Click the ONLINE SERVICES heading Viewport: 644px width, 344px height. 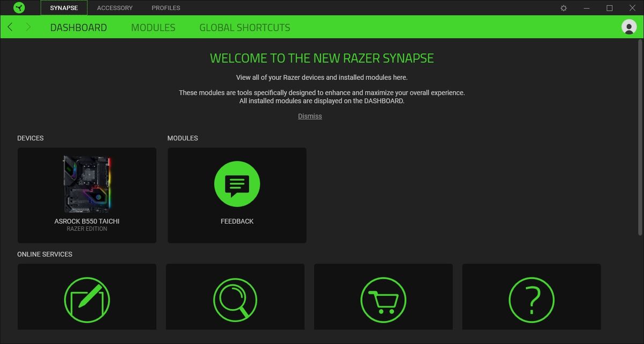tap(45, 254)
